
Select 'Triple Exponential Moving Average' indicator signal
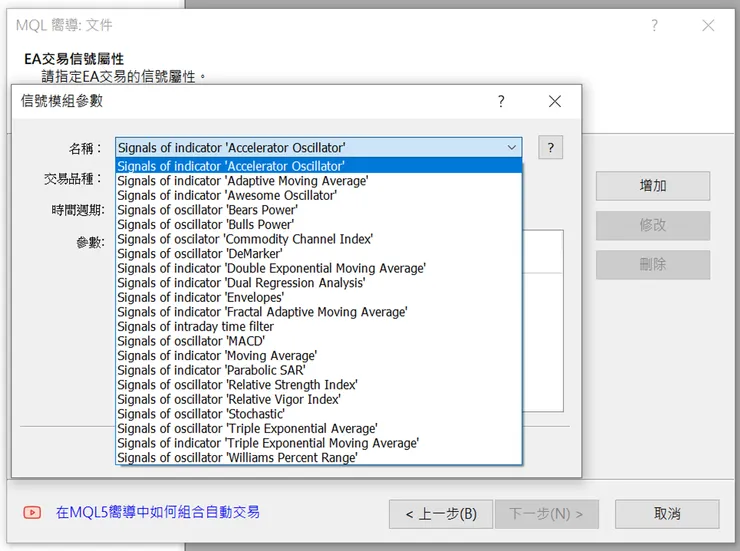tap(319, 444)
